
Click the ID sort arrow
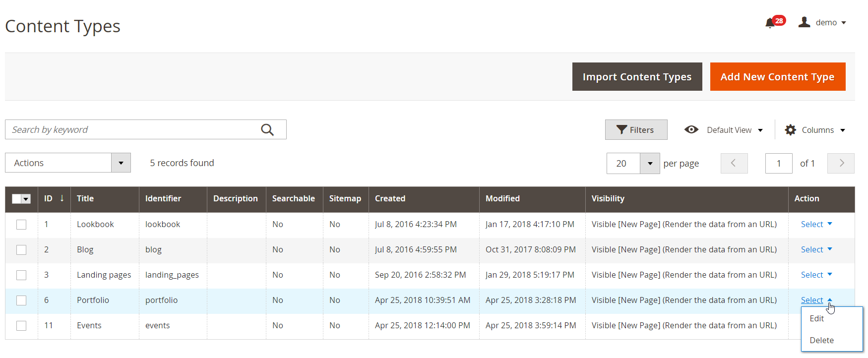(x=62, y=198)
